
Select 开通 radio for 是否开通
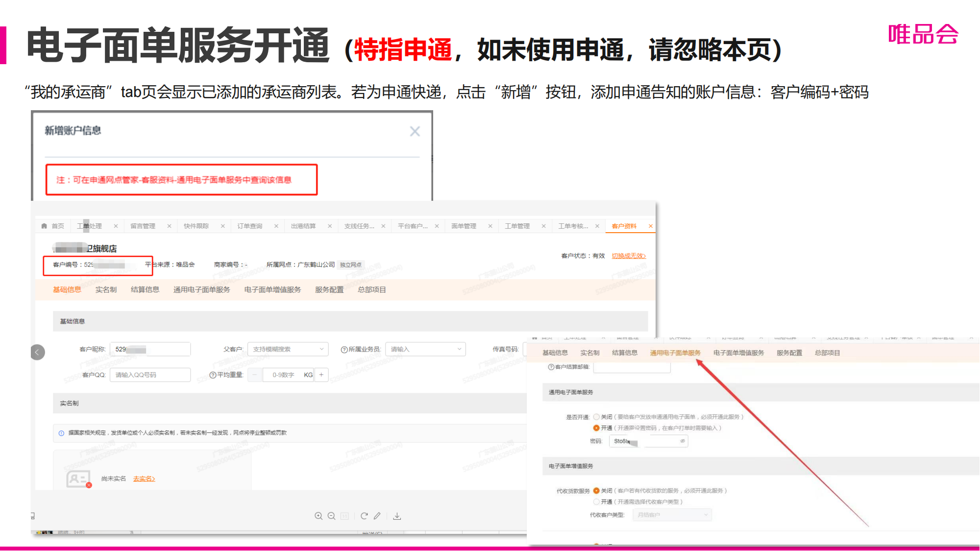click(x=596, y=428)
